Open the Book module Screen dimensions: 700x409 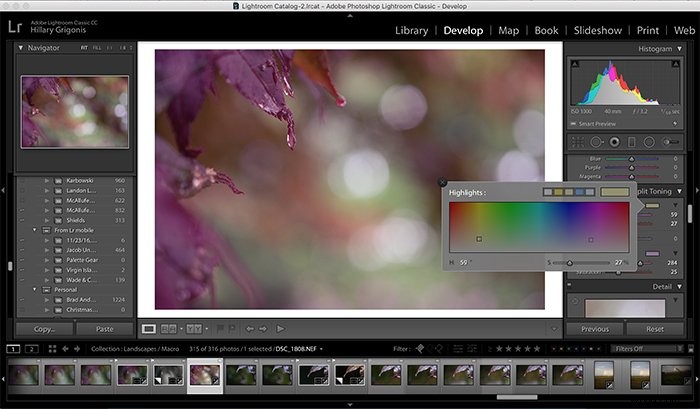(546, 30)
